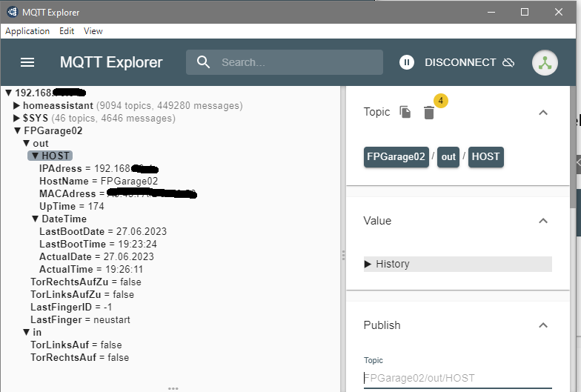Click the yellow badge showing 4
The width and height of the screenshot is (581, 392).
point(440,101)
